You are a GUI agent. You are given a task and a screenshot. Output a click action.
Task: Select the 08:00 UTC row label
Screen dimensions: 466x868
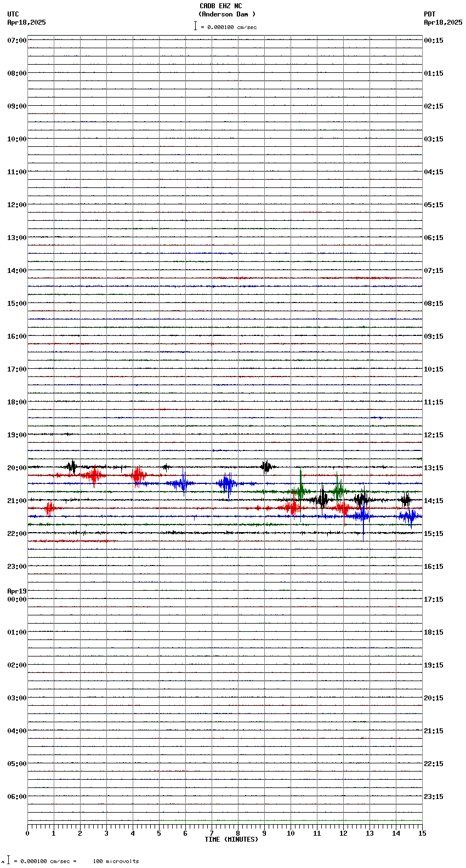pyautogui.click(x=17, y=73)
